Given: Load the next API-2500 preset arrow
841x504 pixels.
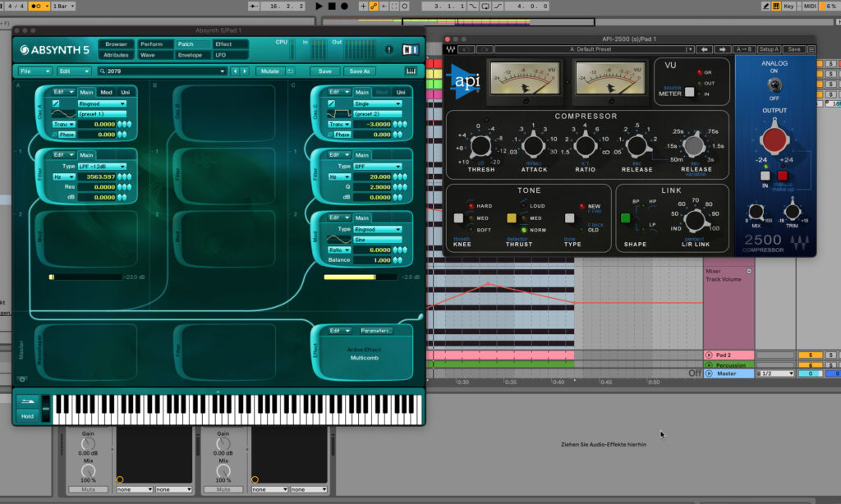Looking at the screenshot, I should pyautogui.click(x=723, y=49).
